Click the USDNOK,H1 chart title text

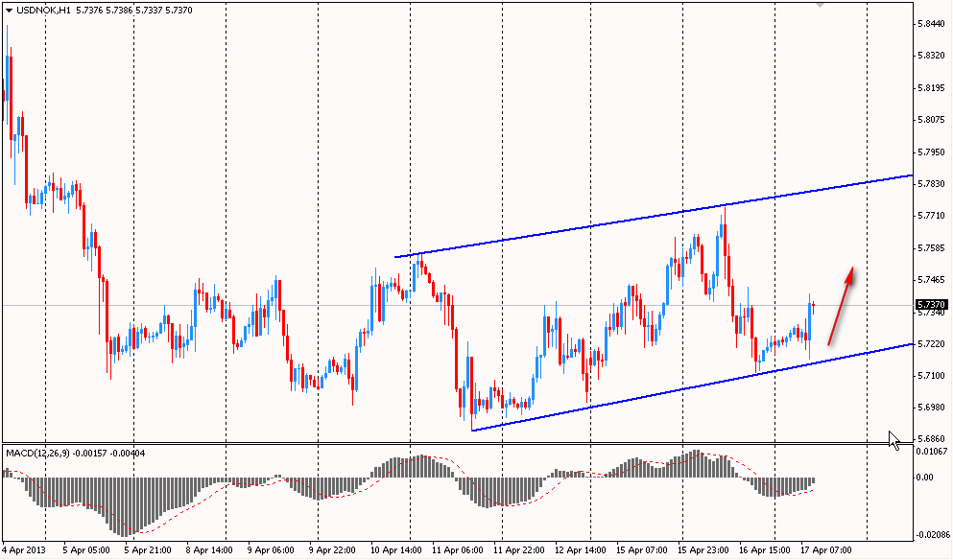(x=43, y=11)
